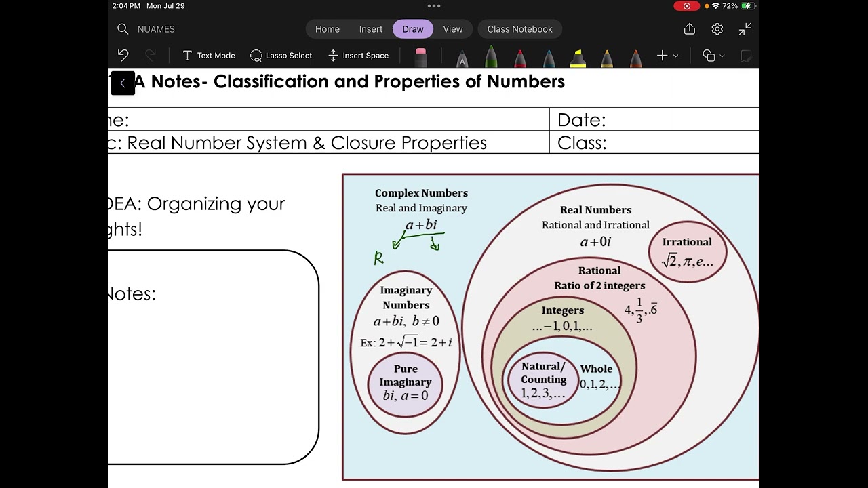The width and height of the screenshot is (868, 488).
Task: Pick the red pen
Action: 520,58
